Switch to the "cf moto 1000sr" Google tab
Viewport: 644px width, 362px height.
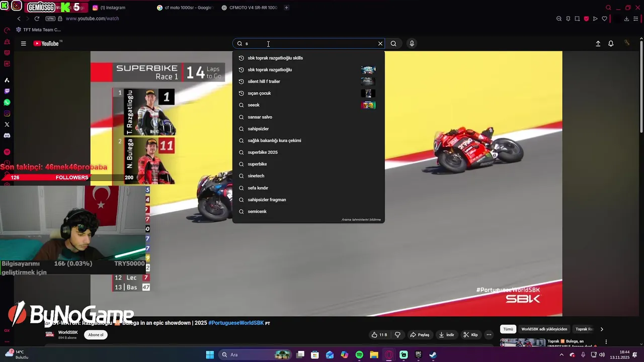[186, 8]
